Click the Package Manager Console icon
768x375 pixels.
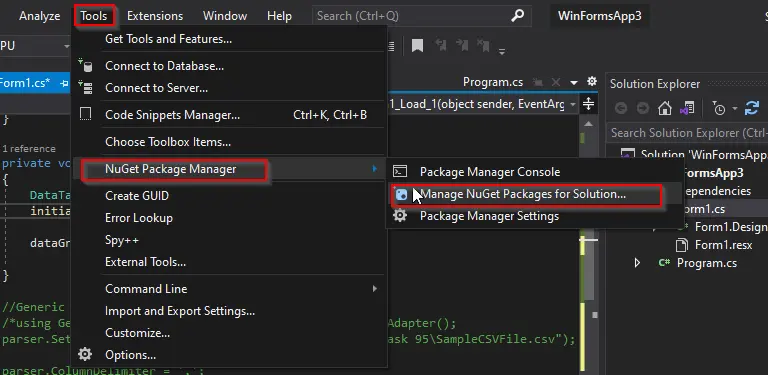click(x=400, y=171)
